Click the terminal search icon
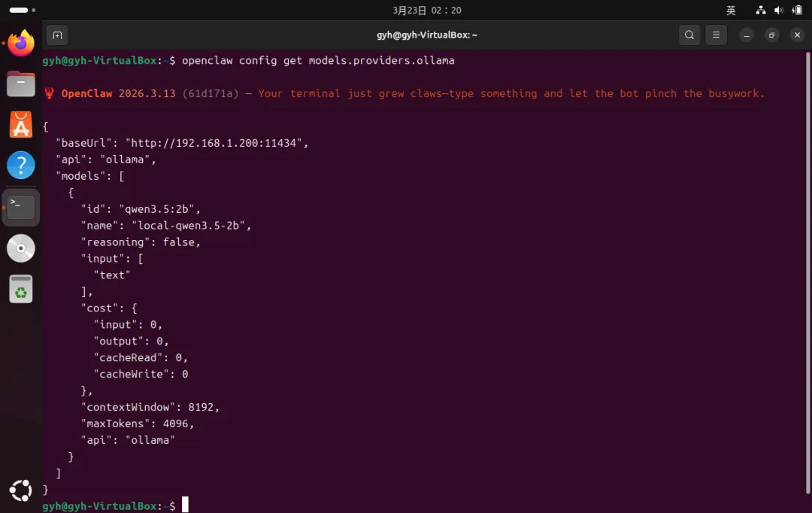The height and width of the screenshot is (513, 812). (x=689, y=35)
